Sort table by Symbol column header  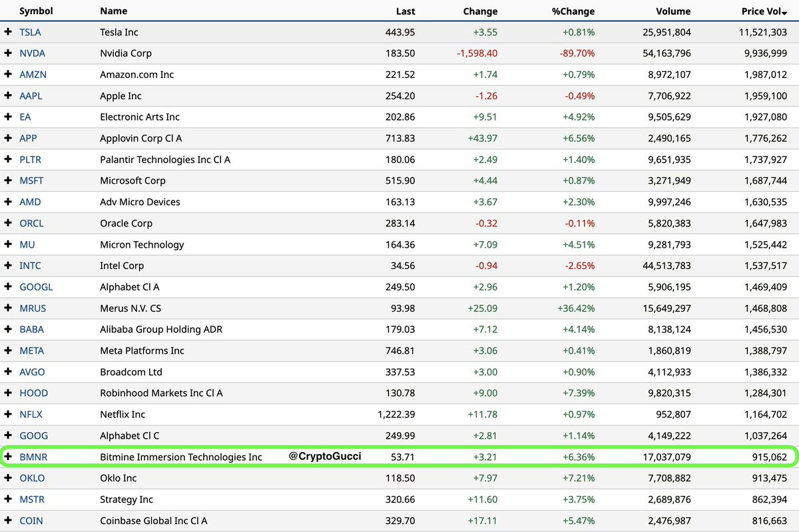click(36, 11)
